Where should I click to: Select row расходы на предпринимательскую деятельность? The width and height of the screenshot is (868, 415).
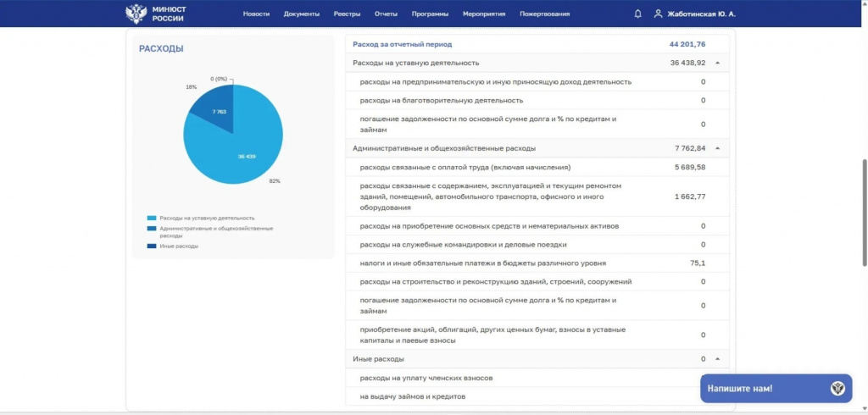click(x=537, y=82)
